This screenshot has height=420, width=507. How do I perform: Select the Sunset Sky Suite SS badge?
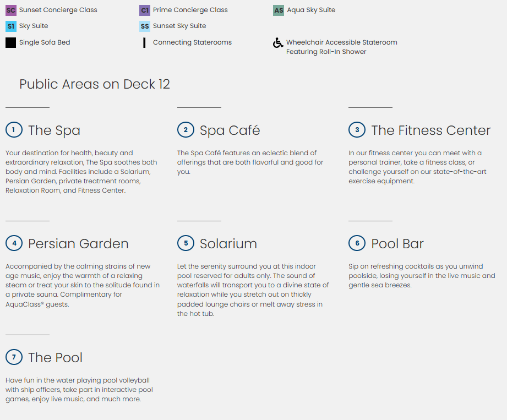(x=145, y=26)
